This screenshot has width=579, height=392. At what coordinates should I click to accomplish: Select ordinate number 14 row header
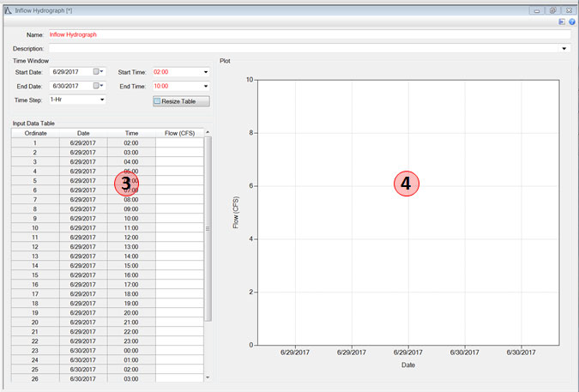(35, 266)
